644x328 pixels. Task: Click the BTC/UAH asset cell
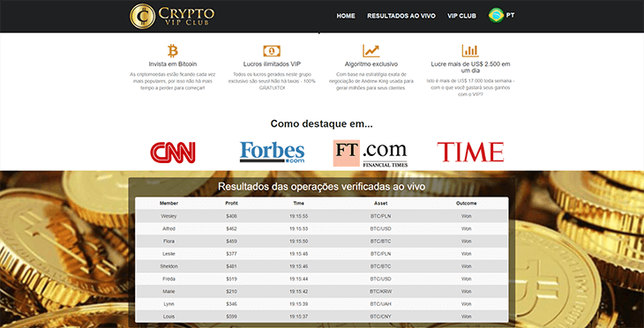380,304
